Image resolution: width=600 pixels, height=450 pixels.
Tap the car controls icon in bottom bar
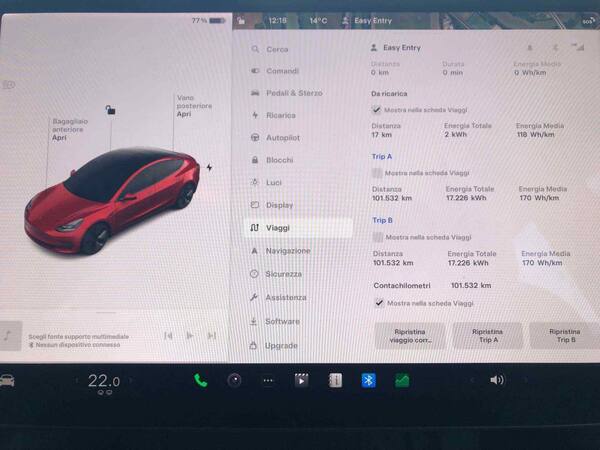pyautogui.click(x=9, y=380)
